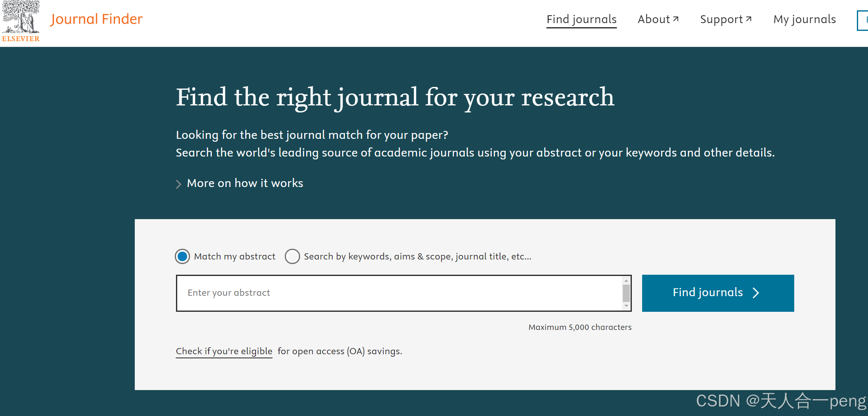868x416 pixels.
Task: Click the orange Journal Finder wordmark
Action: click(x=96, y=19)
